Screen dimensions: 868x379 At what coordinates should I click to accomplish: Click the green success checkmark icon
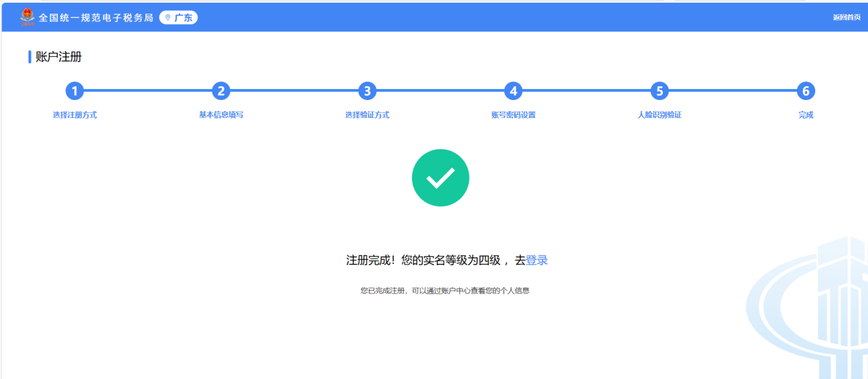(440, 178)
